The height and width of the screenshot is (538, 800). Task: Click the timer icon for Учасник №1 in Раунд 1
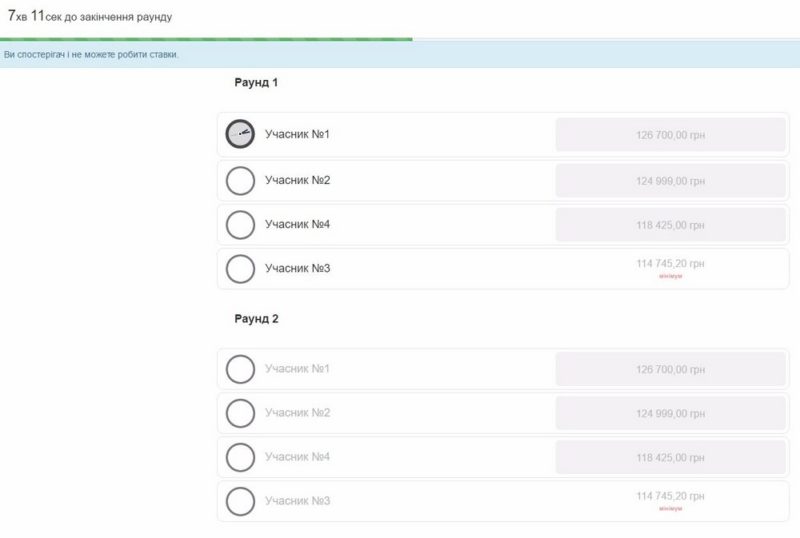[x=240, y=134]
